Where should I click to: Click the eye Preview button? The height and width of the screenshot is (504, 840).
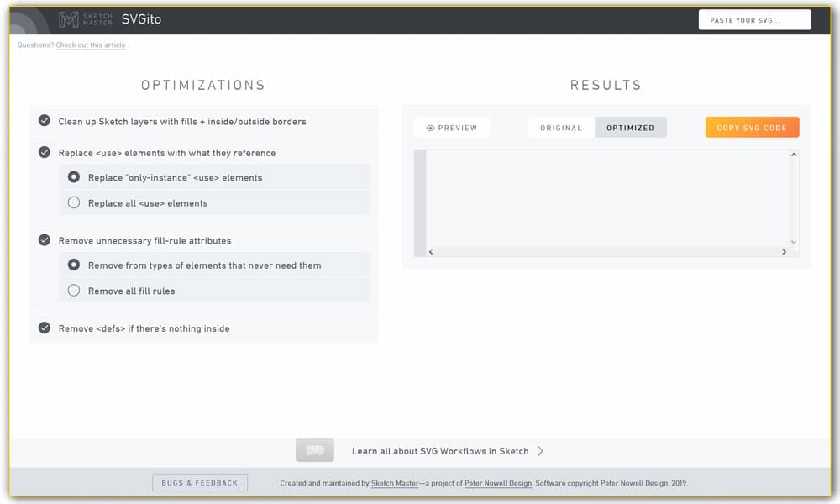pyautogui.click(x=452, y=128)
